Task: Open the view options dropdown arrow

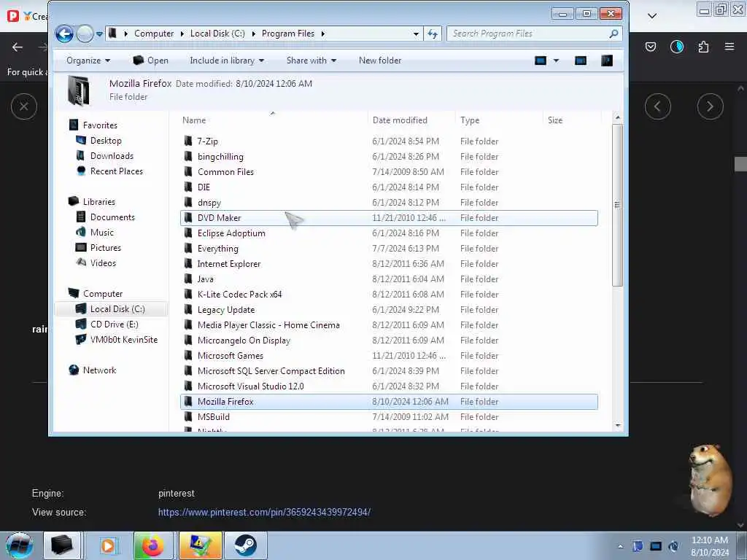Action: coord(556,61)
